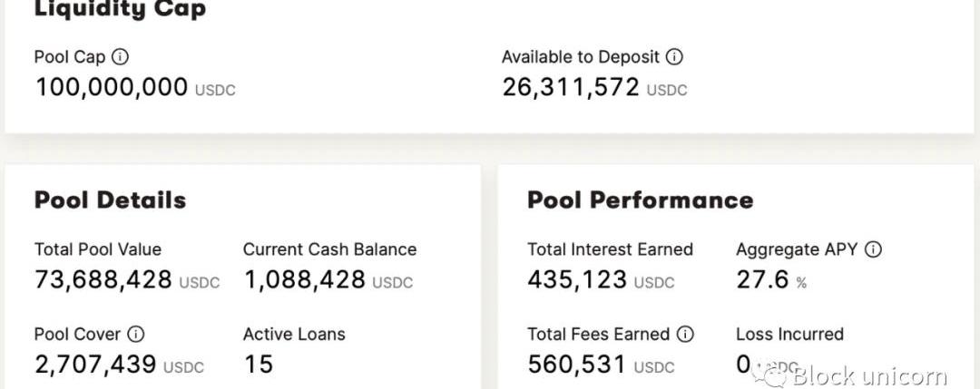Click the info icon beside Pool Cap
Viewport: 980px width, 389px height.
[120, 57]
